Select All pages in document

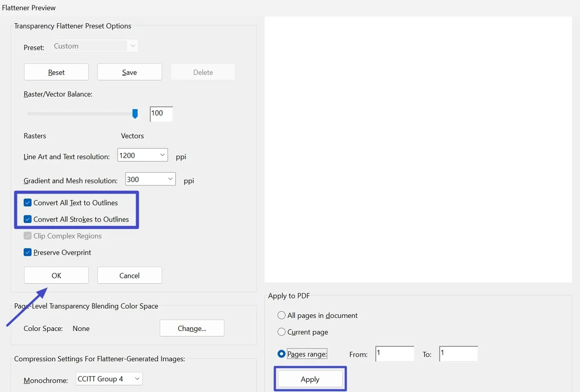point(282,315)
